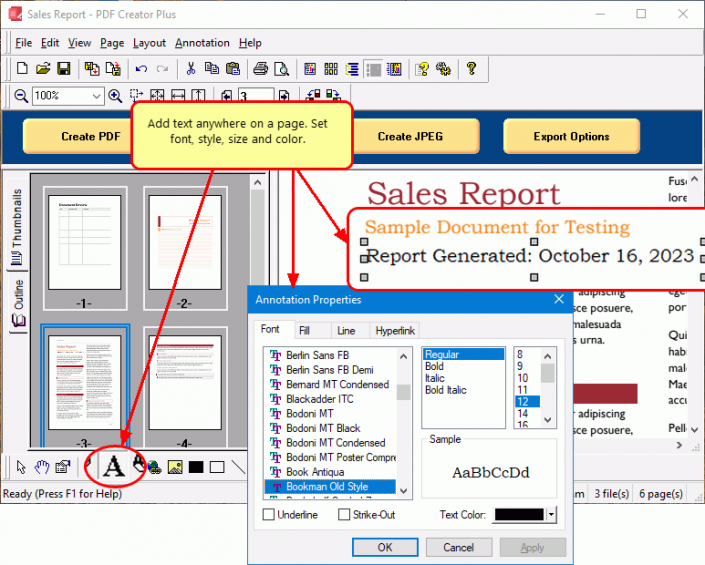The width and height of the screenshot is (705, 565).
Task: Click the Create PDF button
Action: coord(90,136)
